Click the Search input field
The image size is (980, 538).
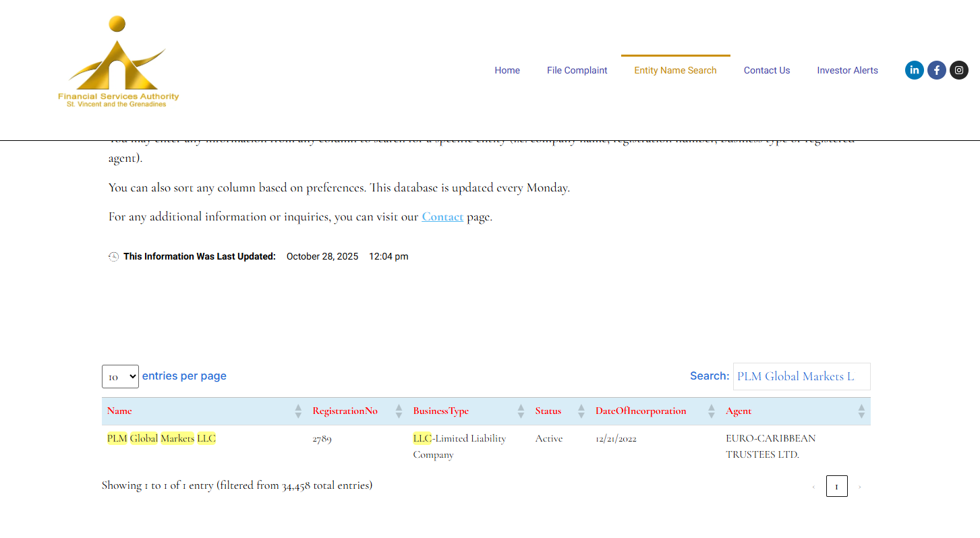click(x=801, y=376)
